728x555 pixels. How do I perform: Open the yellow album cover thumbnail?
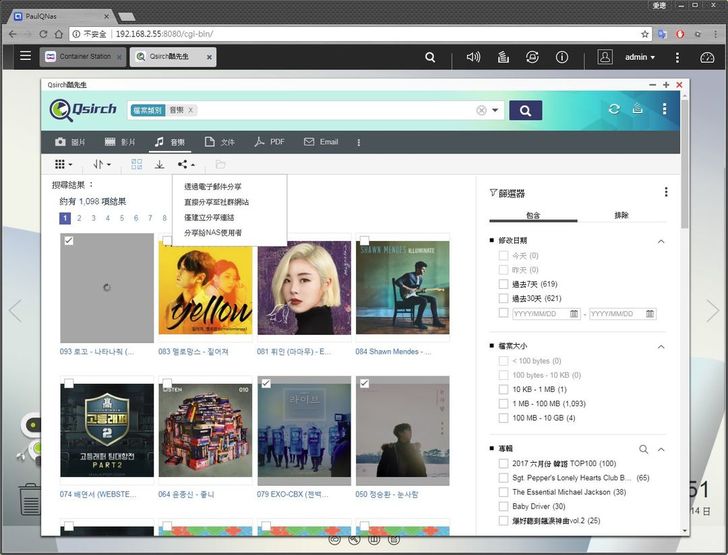coord(205,289)
